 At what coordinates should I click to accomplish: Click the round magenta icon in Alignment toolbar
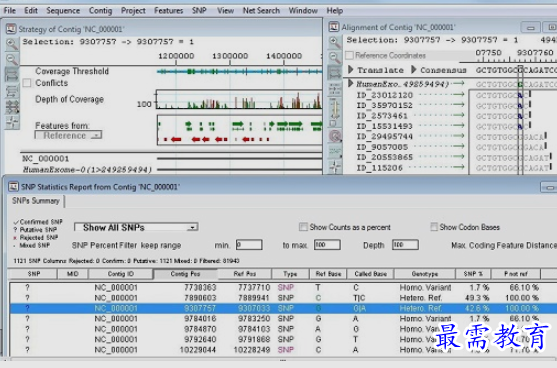[335, 136]
